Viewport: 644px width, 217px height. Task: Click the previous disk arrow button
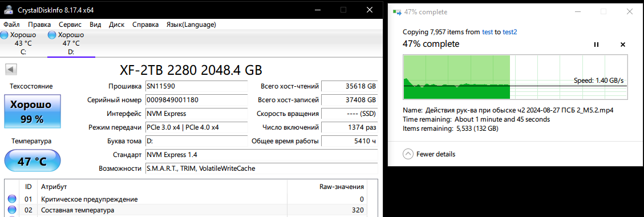(x=11, y=70)
